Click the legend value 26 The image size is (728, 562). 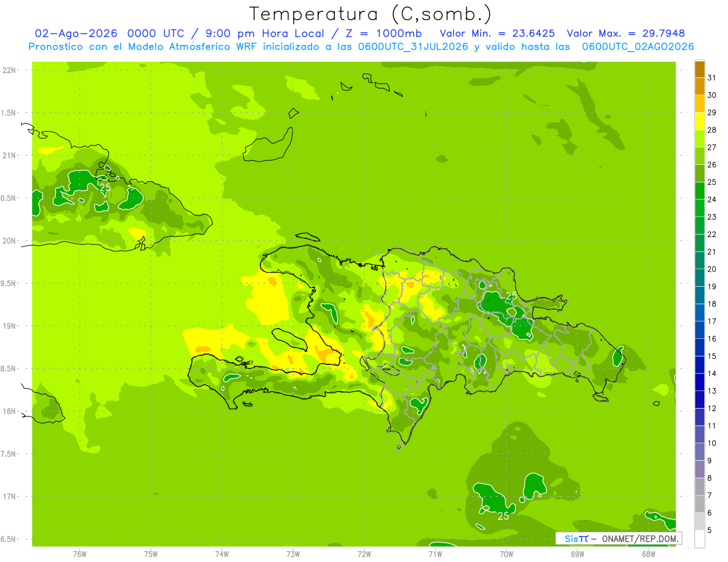coord(712,165)
